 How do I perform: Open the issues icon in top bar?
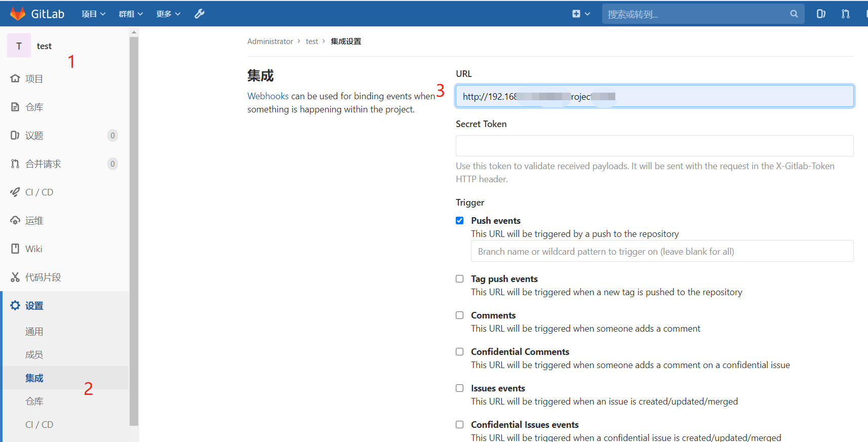click(x=821, y=14)
